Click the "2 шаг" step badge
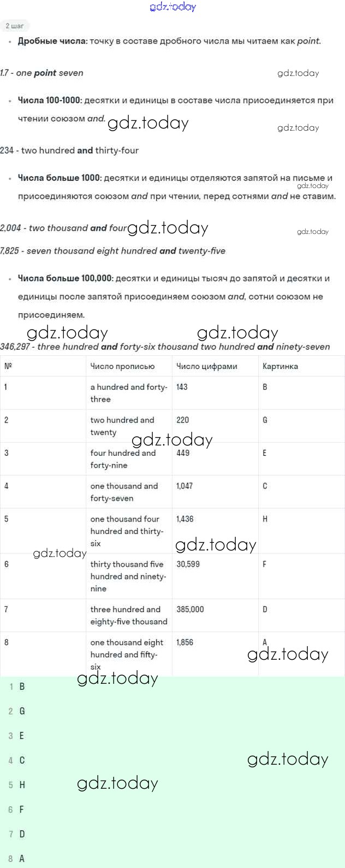345x868 pixels. coord(14,26)
